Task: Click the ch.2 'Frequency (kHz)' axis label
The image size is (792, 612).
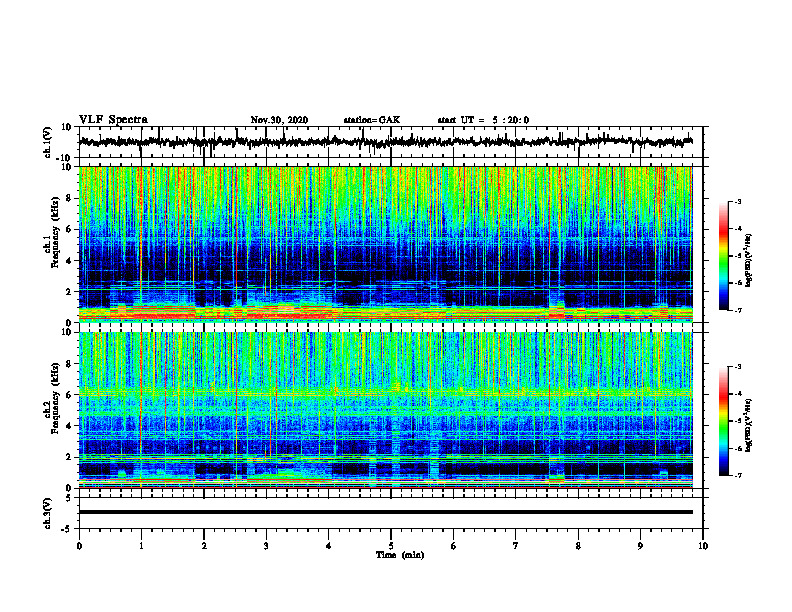Action: (55, 398)
